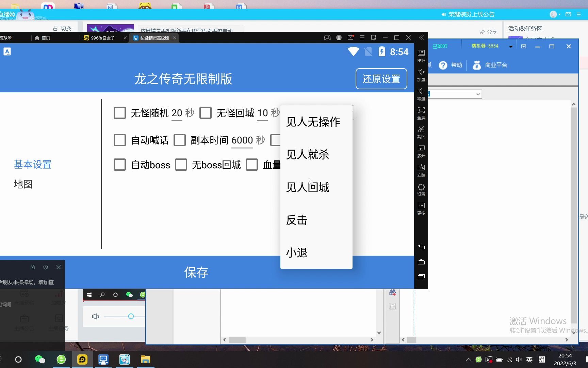This screenshot has width=588, height=368.
Task: Select the 按键精灵高级版 tab
Action: 154,38
